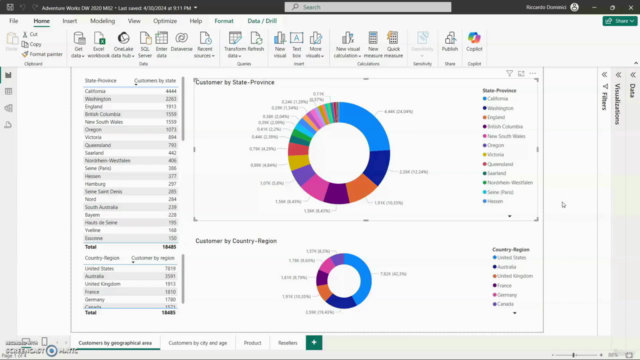Click the Save icon in title bar
Screen dimensions: 640x360
[x=10, y=7]
